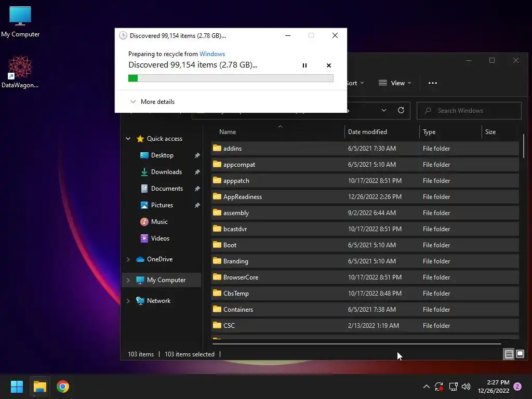Viewport: 532px width, 399px height.
Task: Open File Explorer from taskbar
Action: [x=39, y=387]
